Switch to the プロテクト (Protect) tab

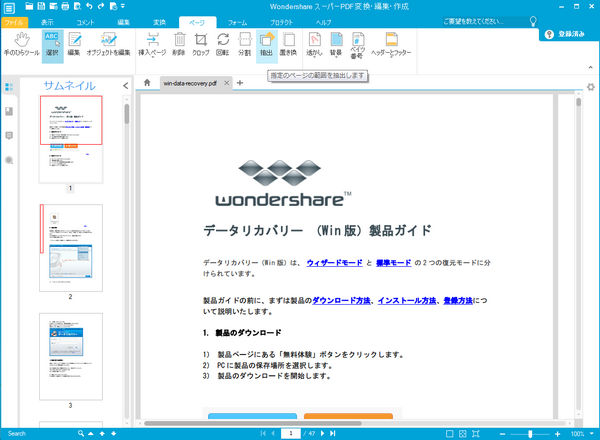[x=281, y=23]
